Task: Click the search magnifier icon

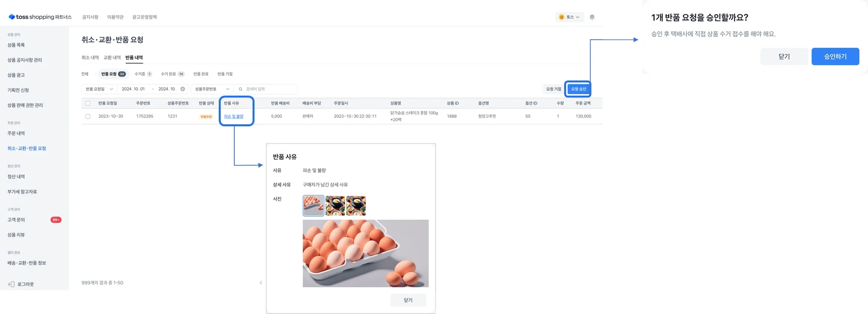Action: click(240, 89)
